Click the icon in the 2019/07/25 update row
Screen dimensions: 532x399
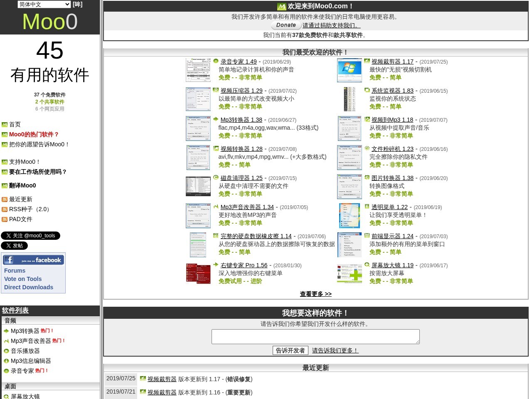pos(143,379)
